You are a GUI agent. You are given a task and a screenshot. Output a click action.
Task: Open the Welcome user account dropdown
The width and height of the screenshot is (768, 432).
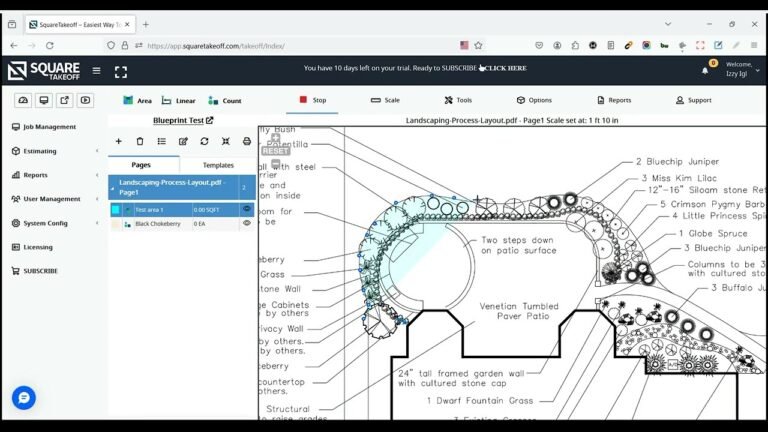click(x=742, y=69)
